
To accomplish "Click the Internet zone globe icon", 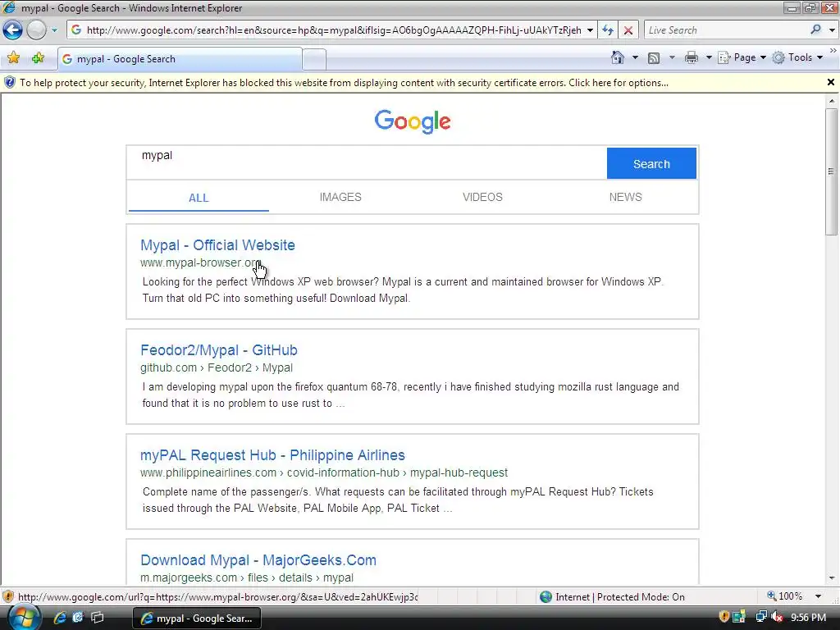I will pyautogui.click(x=546, y=597).
